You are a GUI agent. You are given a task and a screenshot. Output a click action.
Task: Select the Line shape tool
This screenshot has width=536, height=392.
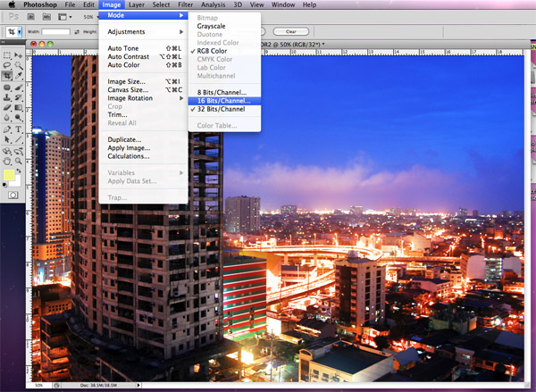tap(19, 139)
